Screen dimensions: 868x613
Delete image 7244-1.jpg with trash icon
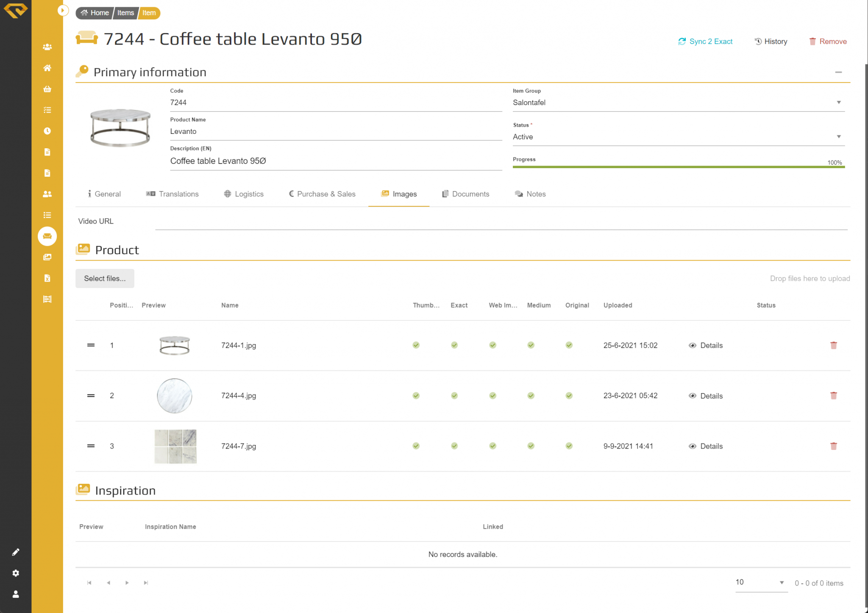(x=834, y=345)
